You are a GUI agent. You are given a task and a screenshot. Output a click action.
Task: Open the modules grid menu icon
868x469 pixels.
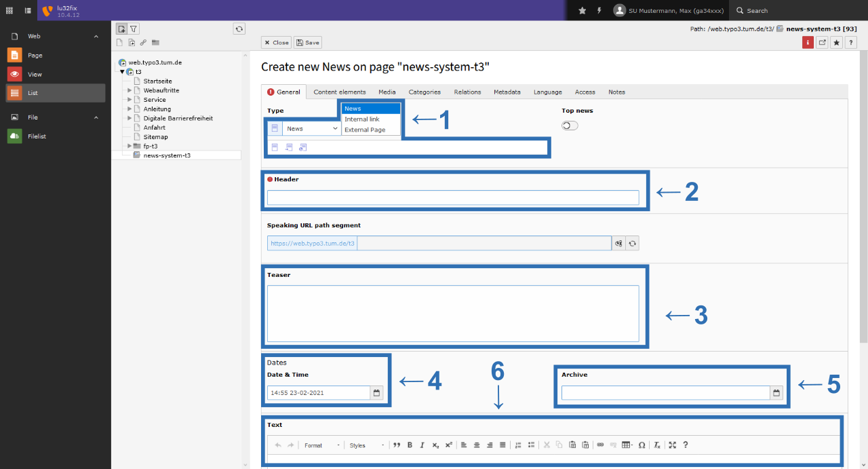pos(9,10)
